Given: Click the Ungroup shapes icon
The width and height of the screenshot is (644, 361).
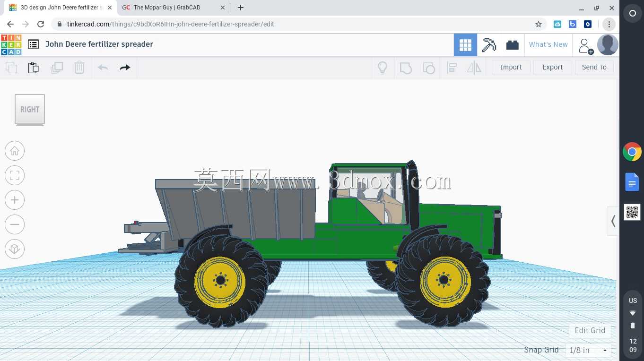Looking at the screenshot, I should (428, 68).
